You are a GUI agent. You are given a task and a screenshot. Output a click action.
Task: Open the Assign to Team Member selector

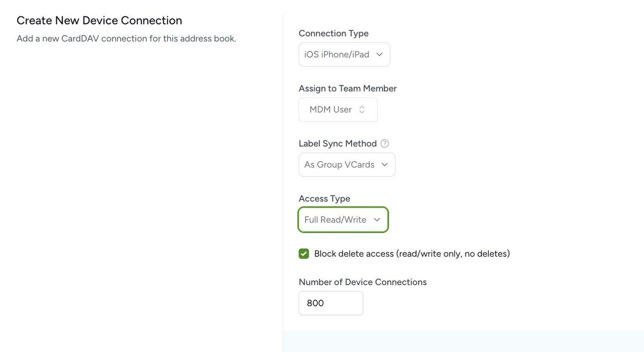pos(338,110)
